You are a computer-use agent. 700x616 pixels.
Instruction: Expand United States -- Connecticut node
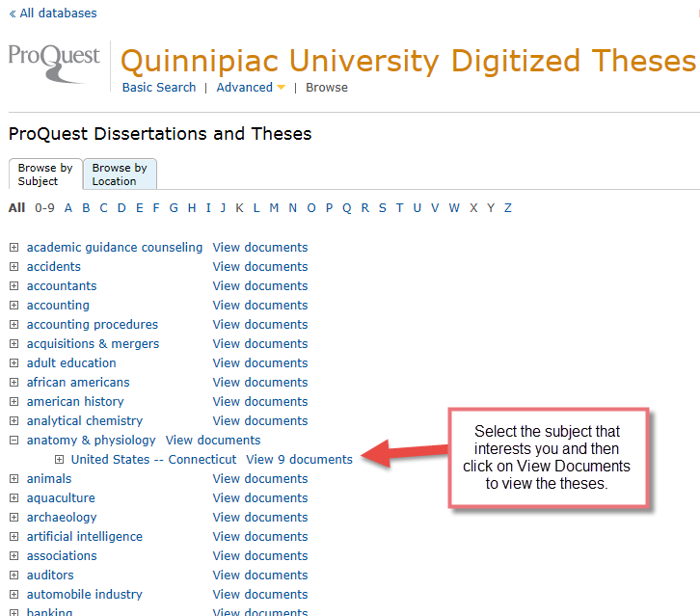[x=59, y=459]
